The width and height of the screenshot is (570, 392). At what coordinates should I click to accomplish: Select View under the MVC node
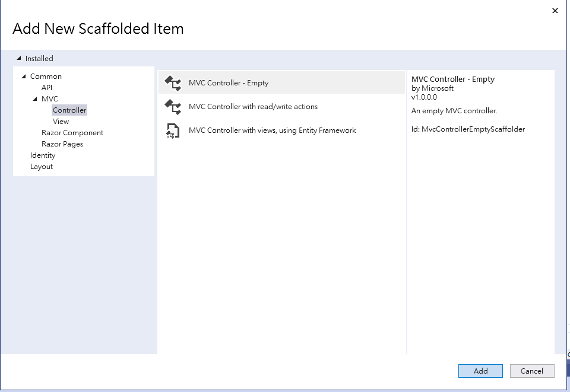click(61, 122)
